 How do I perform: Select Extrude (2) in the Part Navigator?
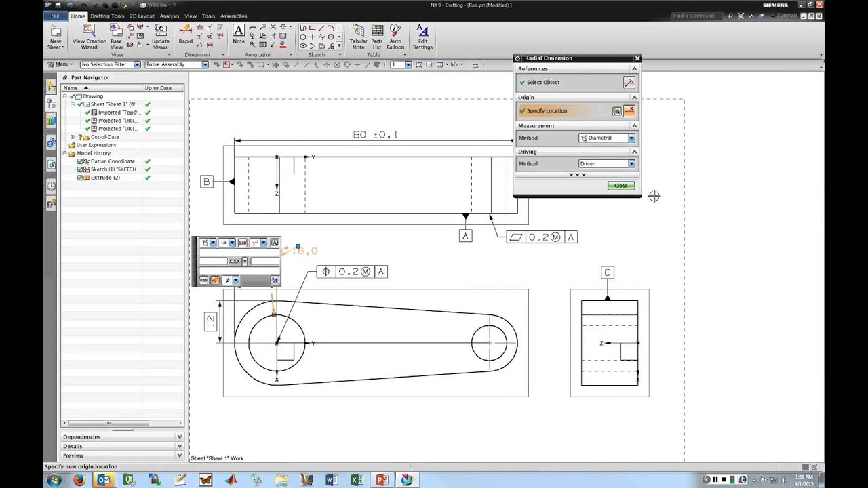[105, 178]
